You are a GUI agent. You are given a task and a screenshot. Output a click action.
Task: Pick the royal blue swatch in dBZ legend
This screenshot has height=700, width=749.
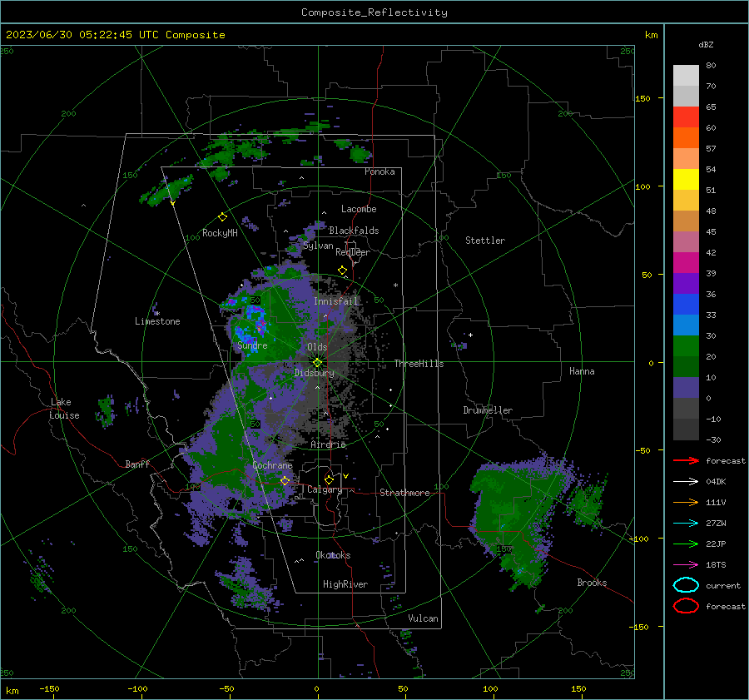click(686, 304)
